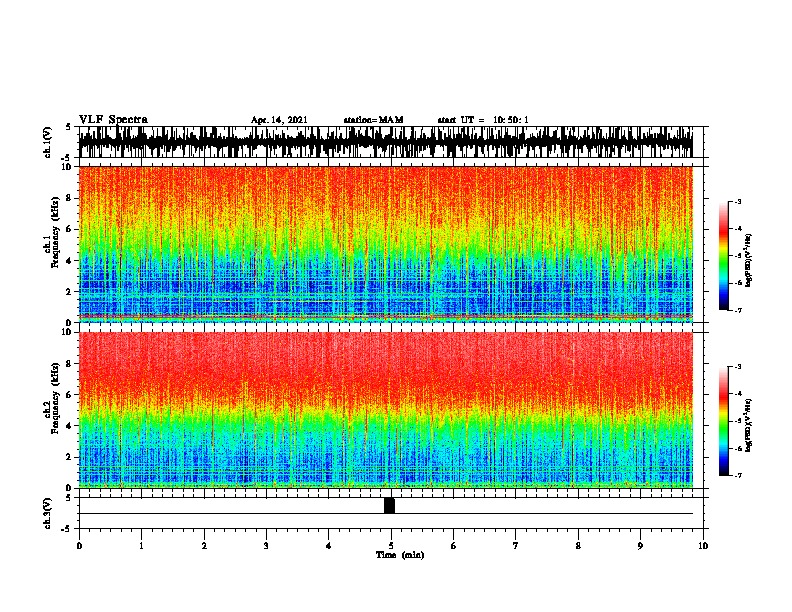Click the ch.1 "Frequency (kHz)" axis label

point(55,233)
